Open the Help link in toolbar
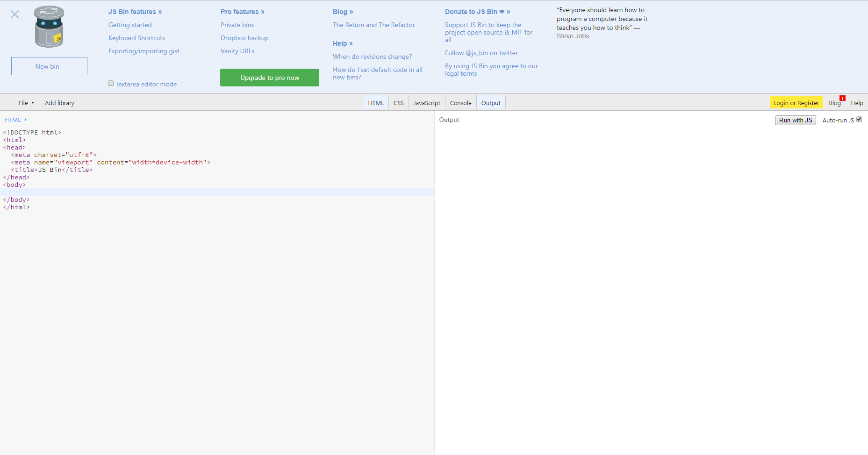868x455 pixels. [857, 103]
